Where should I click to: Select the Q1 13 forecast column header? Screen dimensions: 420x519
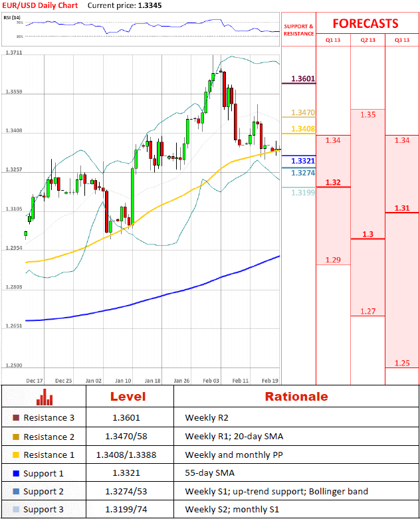click(333, 40)
